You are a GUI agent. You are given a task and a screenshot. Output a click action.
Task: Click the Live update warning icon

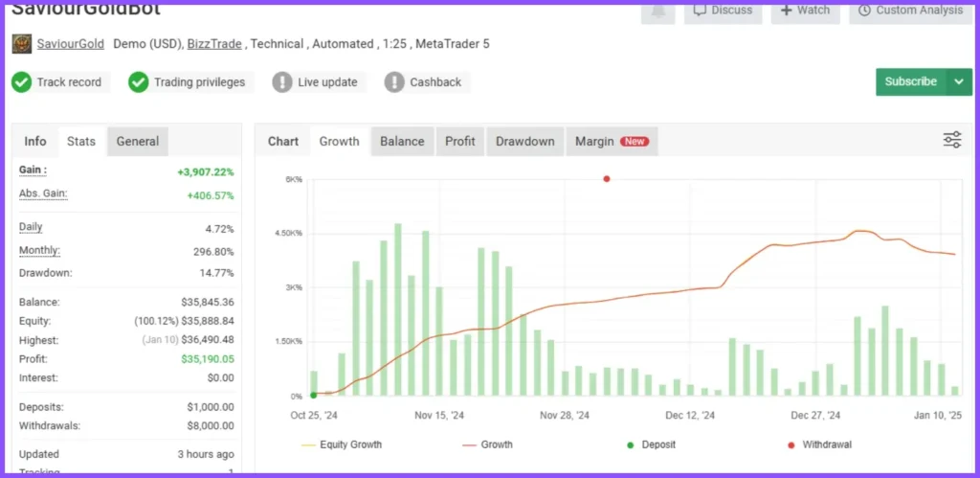coord(282,82)
